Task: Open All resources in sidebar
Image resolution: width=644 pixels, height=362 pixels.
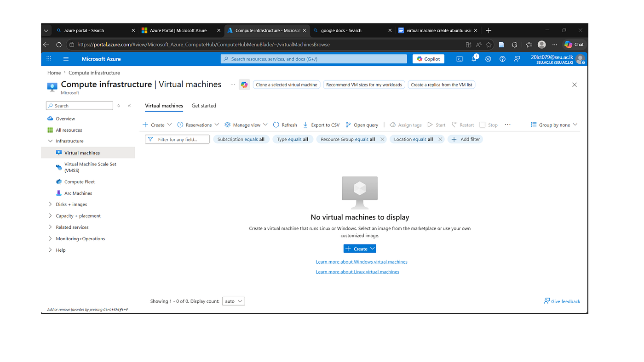Action: [69, 130]
